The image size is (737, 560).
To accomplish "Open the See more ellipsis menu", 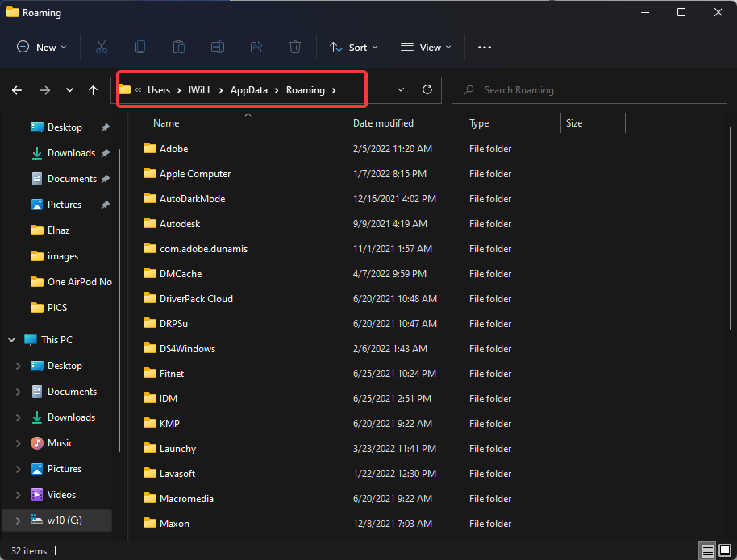I will pyautogui.click(x=485, y=47).
